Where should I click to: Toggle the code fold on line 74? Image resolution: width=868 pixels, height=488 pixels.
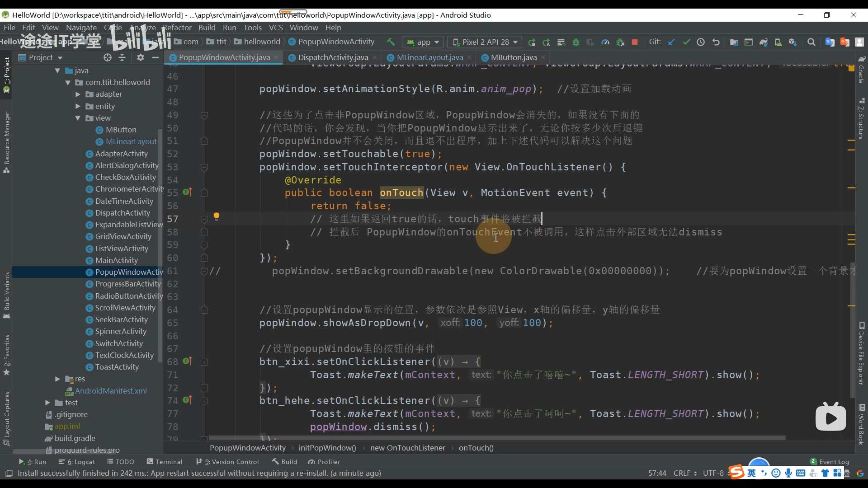(204, 401)
